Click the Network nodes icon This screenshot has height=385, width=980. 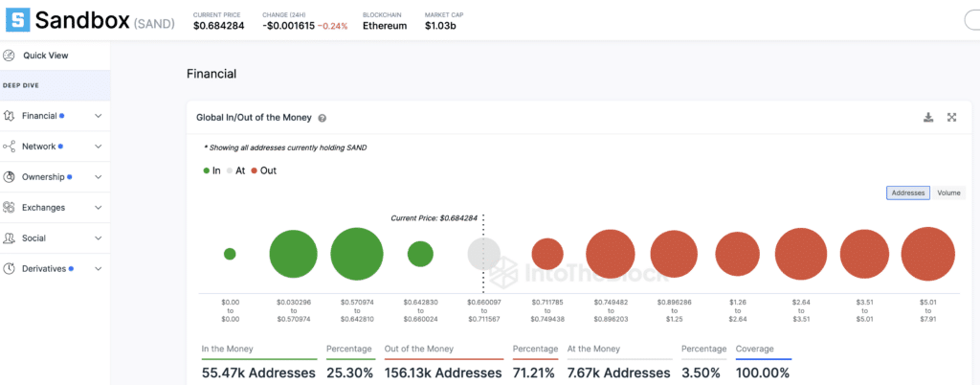(x=9, y=147)
